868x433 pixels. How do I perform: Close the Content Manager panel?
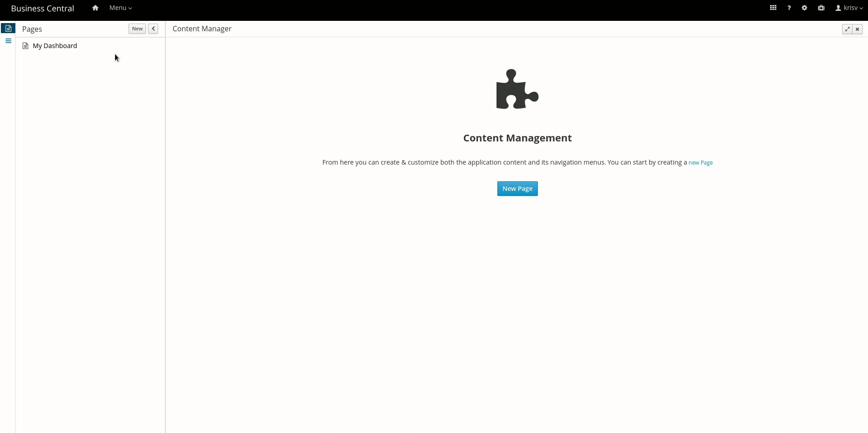click(858, 29)
